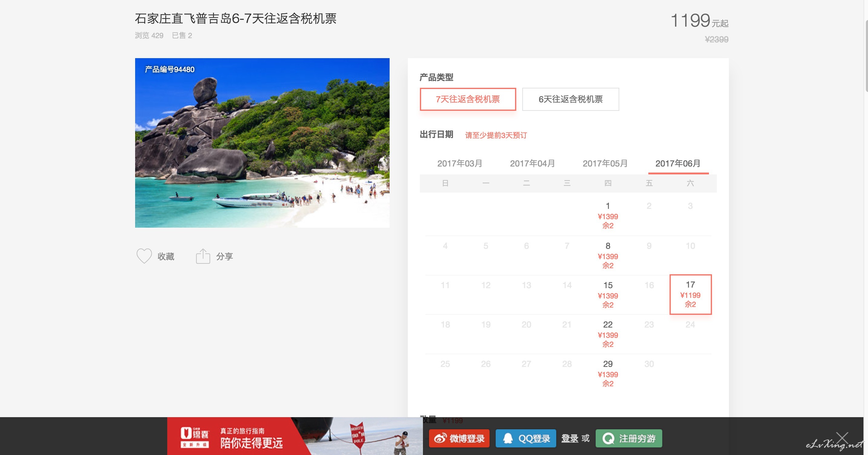The width and height of the screenshot is (868, 455).
Task: Open the 锦囊 travel guide banner ad
Action: click(295, 436)
